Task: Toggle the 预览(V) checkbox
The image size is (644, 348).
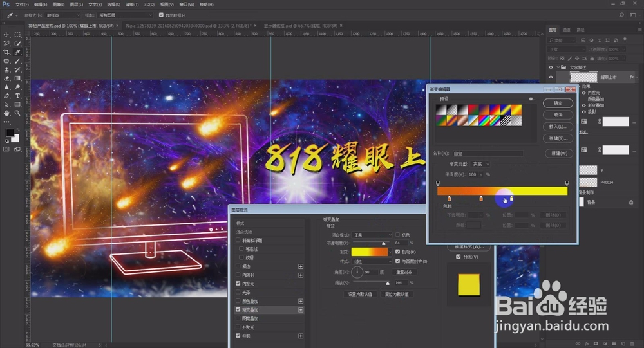Action: (459, 257)
